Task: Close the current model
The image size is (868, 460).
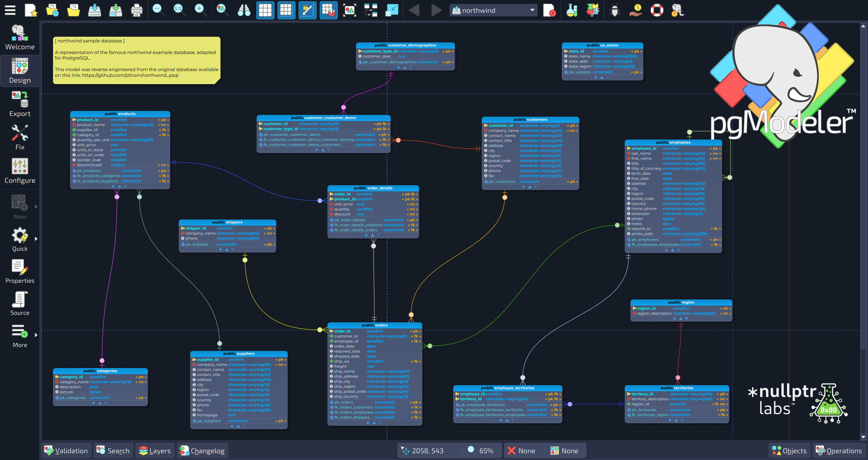Action: [550, 10]
